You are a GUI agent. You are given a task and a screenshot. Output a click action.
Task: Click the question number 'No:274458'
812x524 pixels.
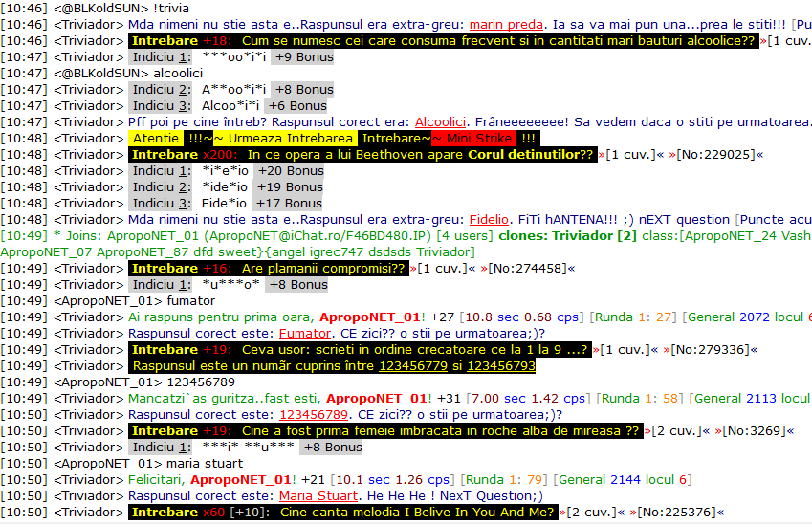(528, 268)
